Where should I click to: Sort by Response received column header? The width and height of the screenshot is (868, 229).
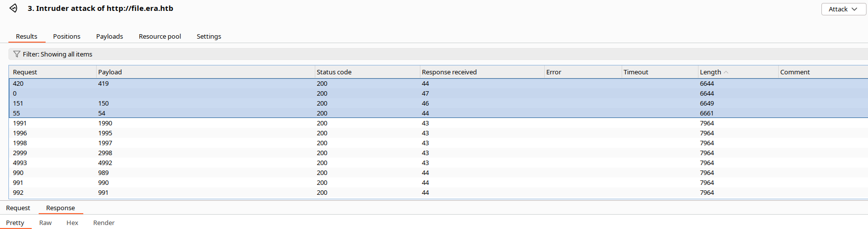(x=449, y=72)
